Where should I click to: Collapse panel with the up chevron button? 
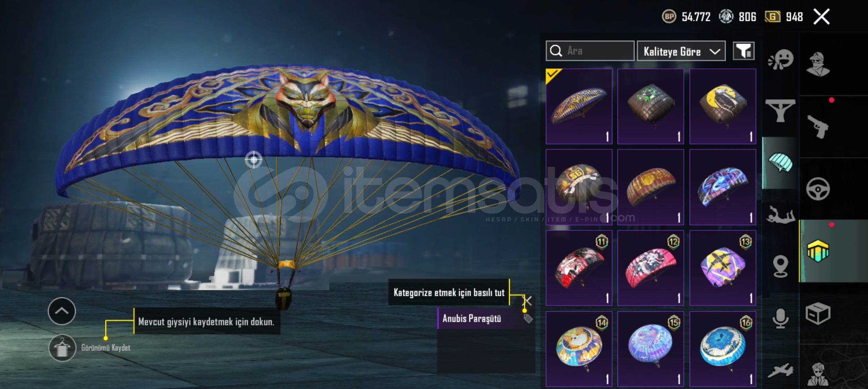(62, 311)
